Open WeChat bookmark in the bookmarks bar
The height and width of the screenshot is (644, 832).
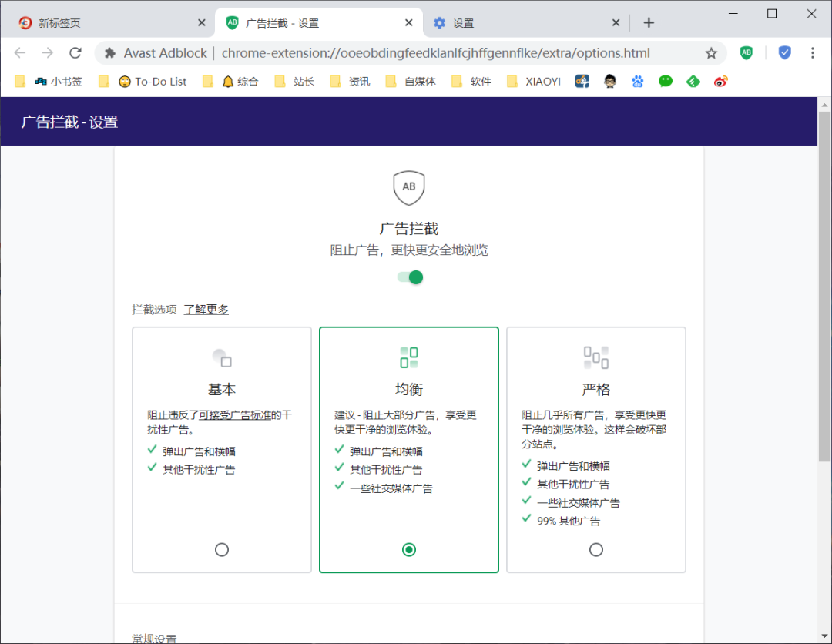665,81
